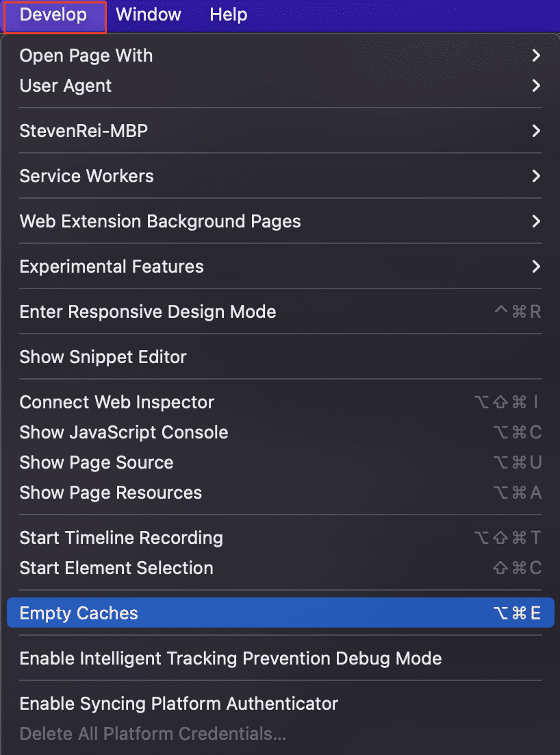
Task: Choose Show Page Resources
Action: (111, 493)
